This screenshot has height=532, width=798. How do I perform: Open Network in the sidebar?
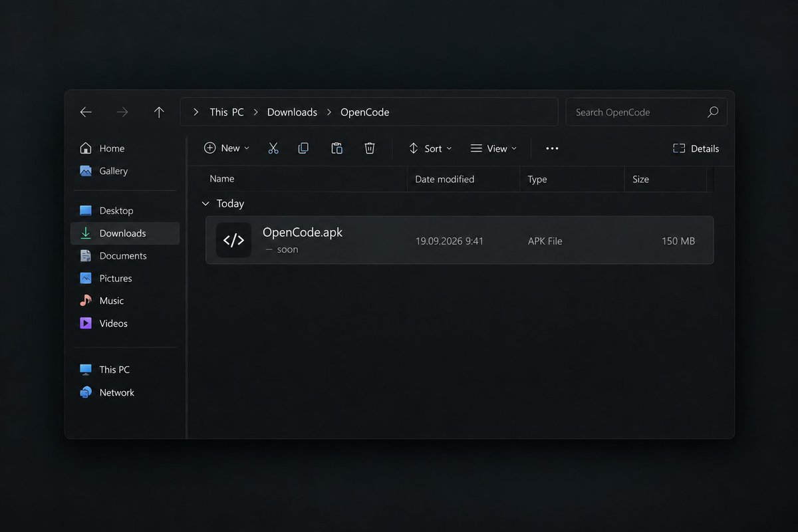125,392
